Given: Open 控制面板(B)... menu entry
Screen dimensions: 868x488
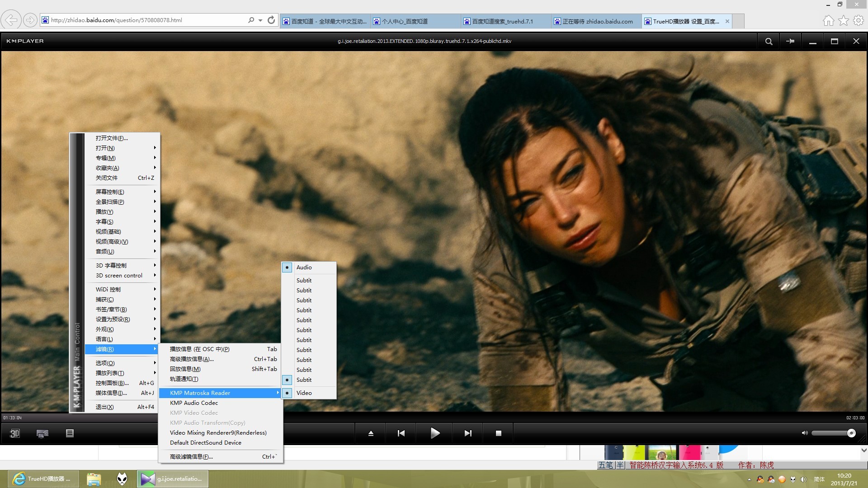Looking at the screenshot, I should [x=122, y=383].
